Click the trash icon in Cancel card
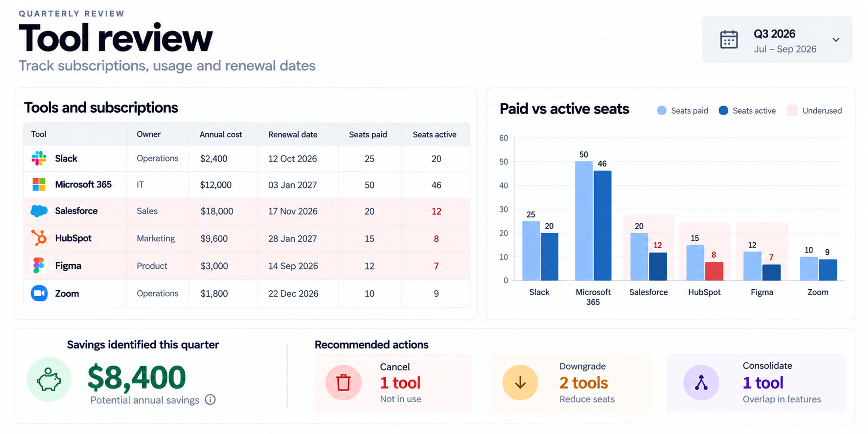This screenshot has height=434, width=868. point(343,382)
